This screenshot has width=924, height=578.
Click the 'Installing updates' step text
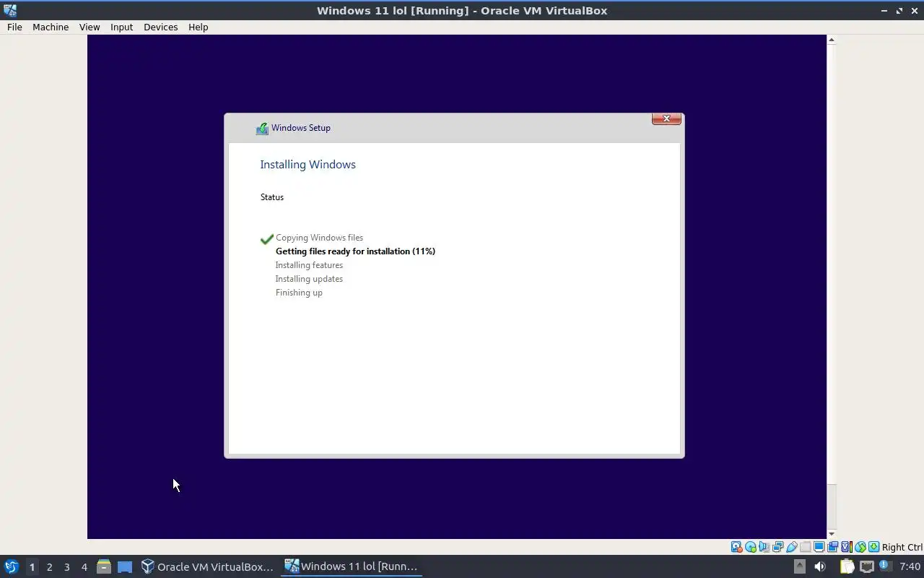309,279
